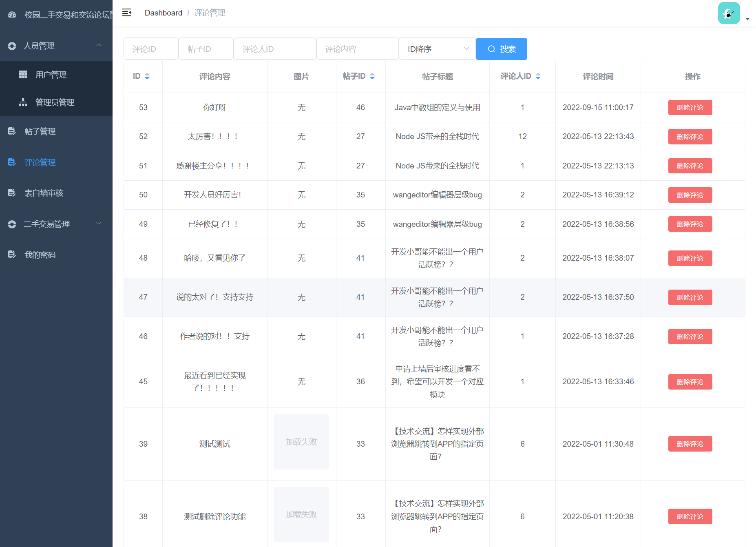Click the 搜索 button
The height and width of the screenshot is (547, 756).
coord(502,49)
